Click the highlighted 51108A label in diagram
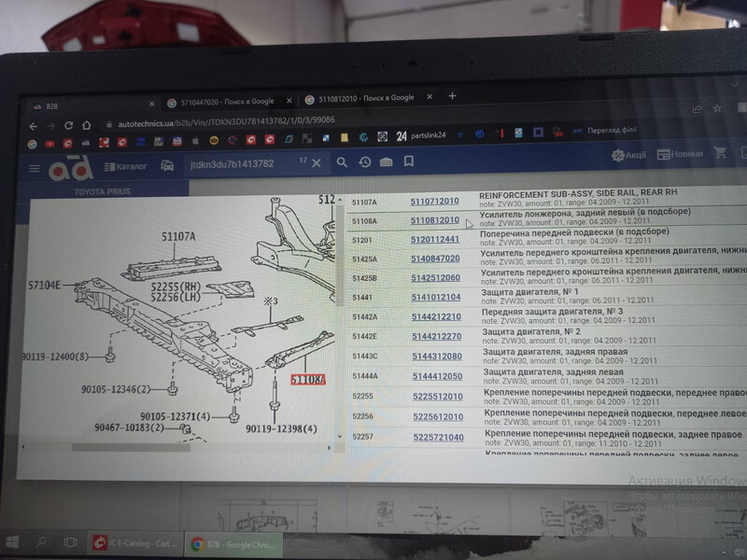This screenshot has width=747, height=560. point(307,380)
